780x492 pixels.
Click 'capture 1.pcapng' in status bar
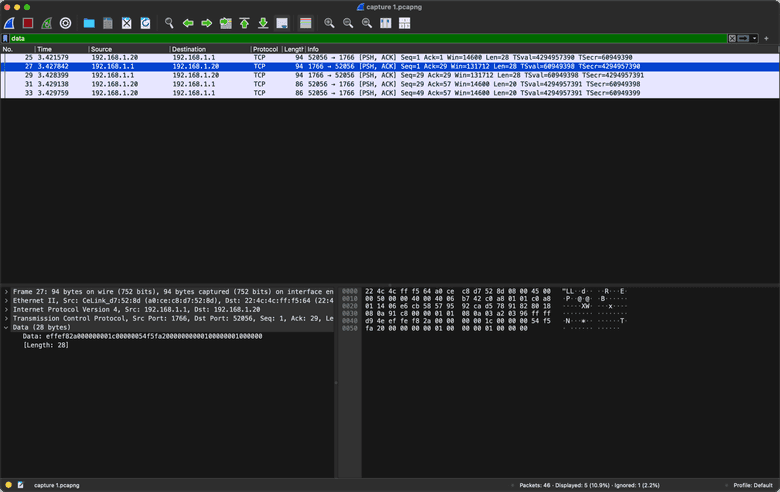(56, 485)
